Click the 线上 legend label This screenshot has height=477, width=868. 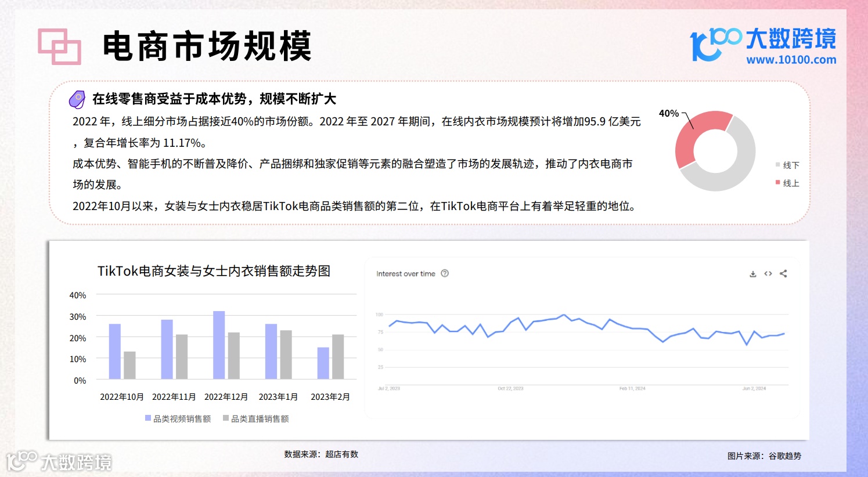coord(791,183)
